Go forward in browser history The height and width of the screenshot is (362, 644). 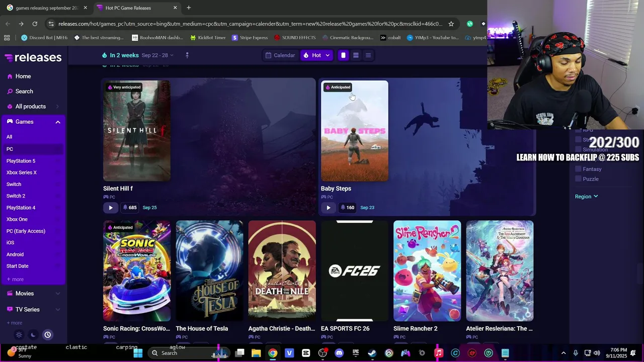point(21,24)
